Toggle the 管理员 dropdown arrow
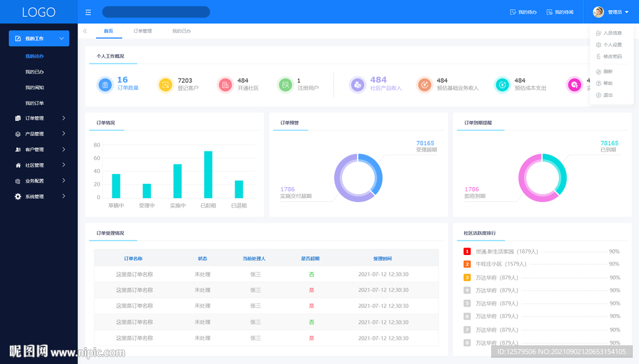The width and height of the screenshot is (639, 364). (x=626, y=12)
